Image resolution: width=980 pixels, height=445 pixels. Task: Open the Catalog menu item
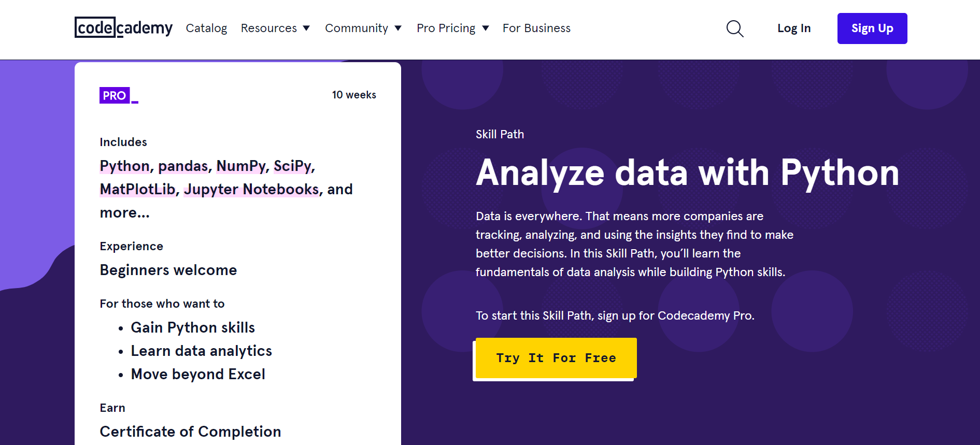(x=206, y=28)
